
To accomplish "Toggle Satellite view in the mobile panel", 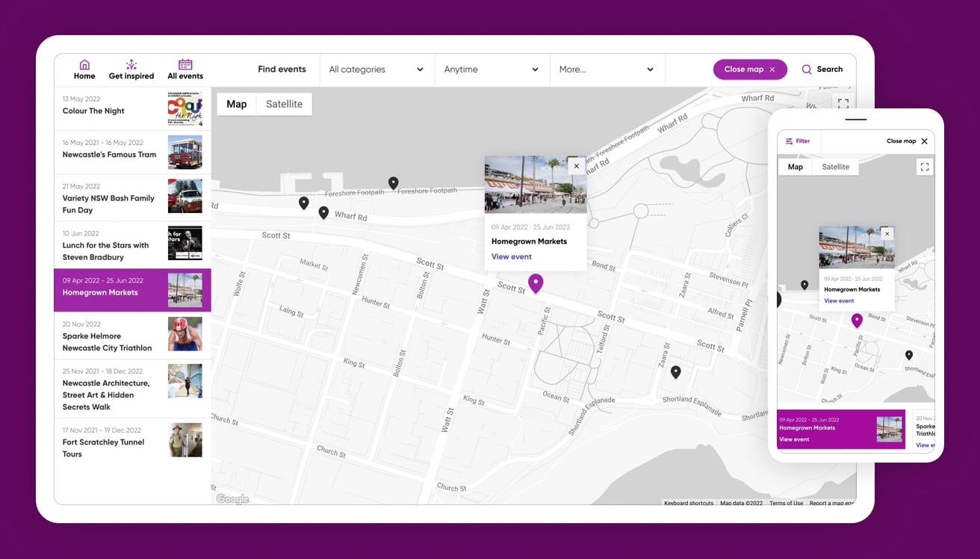I will click(835, 166).
